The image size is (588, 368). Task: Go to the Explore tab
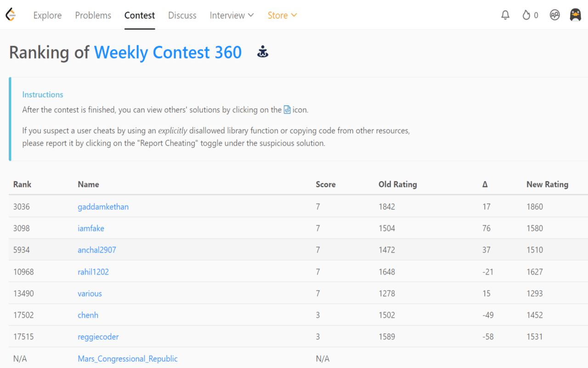(47, 15)
